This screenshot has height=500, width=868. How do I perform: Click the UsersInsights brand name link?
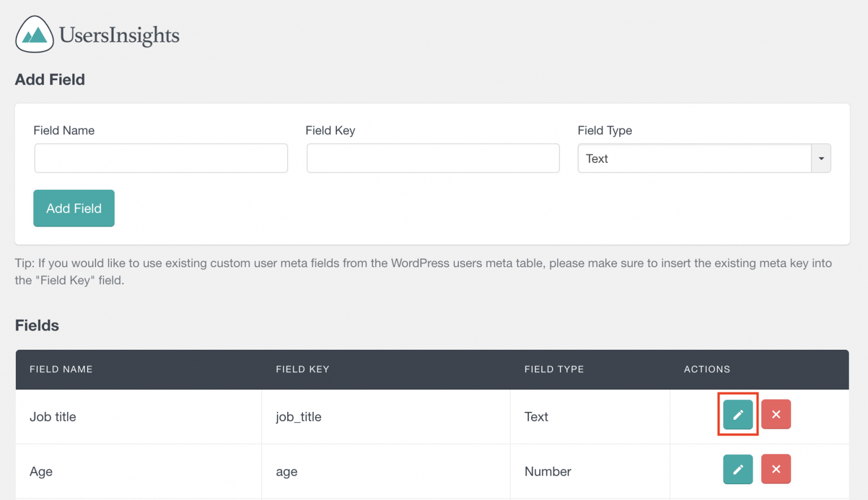pos(119,34)
